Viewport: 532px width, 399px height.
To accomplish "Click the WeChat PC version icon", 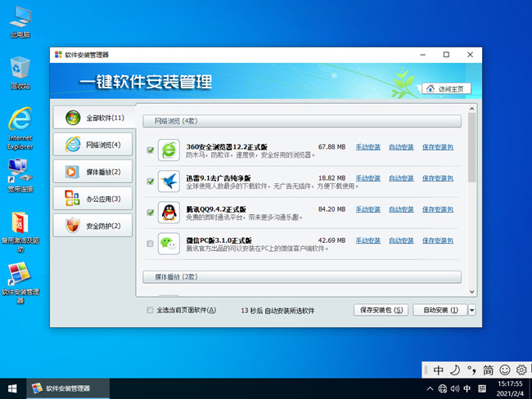I will tap(169, 244).
